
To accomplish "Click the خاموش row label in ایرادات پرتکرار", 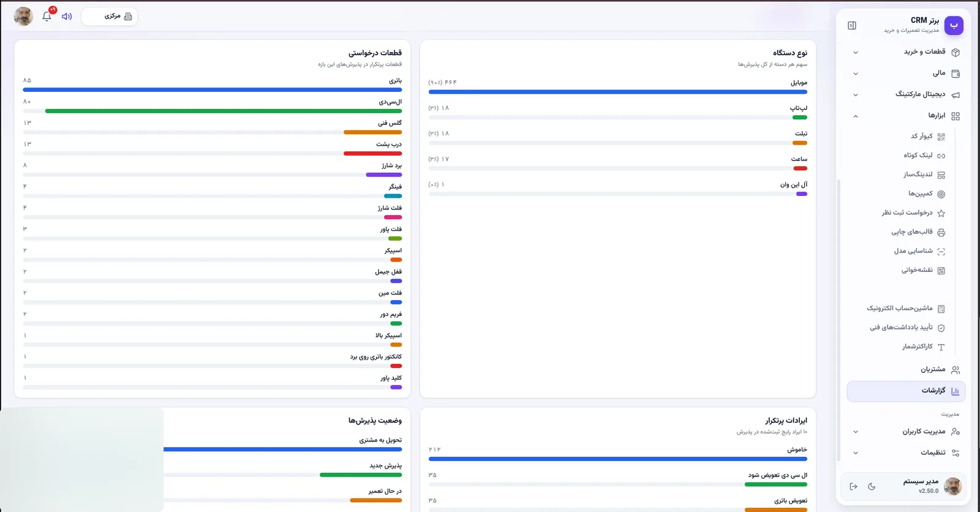I will click(797, 450).
